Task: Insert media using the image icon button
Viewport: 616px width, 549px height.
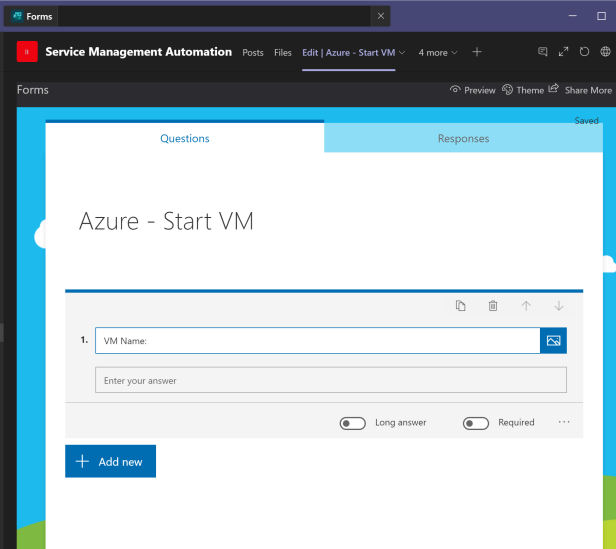Action: coord(553,340)
